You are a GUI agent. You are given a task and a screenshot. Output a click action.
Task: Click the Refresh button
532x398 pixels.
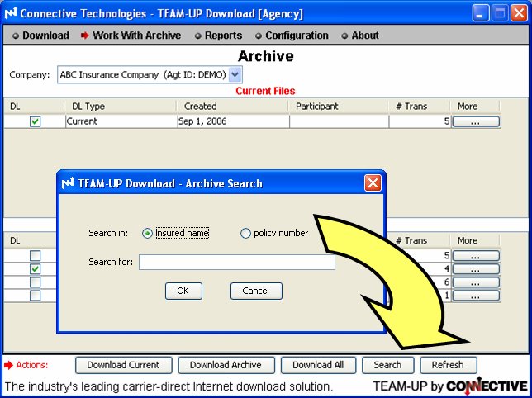(448, 365)
